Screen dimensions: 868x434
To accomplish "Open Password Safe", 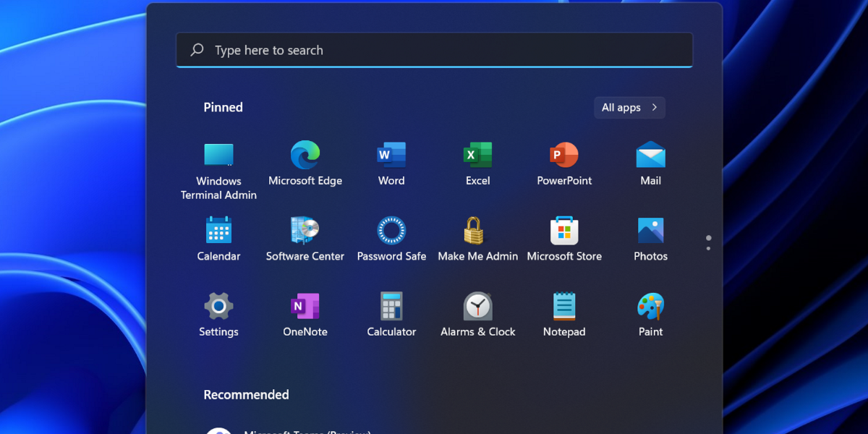I will click(391, 239).
